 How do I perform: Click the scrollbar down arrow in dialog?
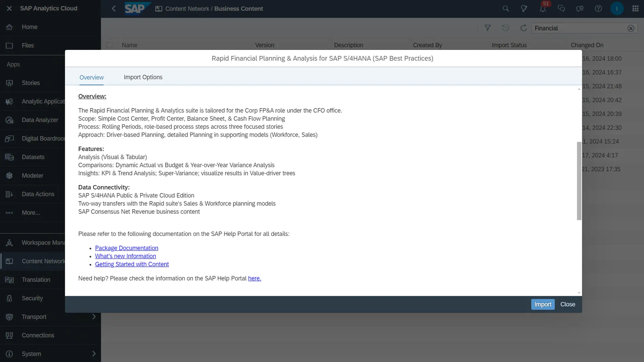click(x=579, y=293)
